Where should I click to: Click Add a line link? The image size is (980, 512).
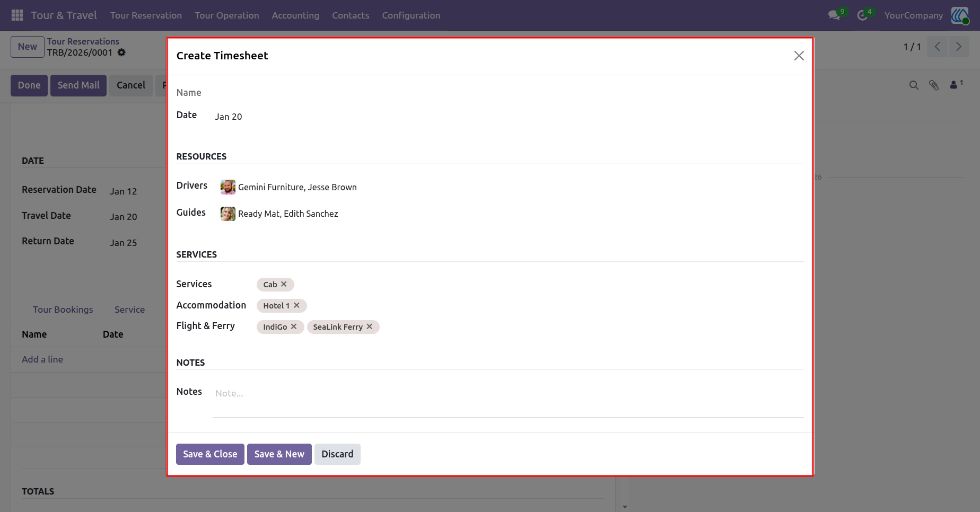click(42, 359)
